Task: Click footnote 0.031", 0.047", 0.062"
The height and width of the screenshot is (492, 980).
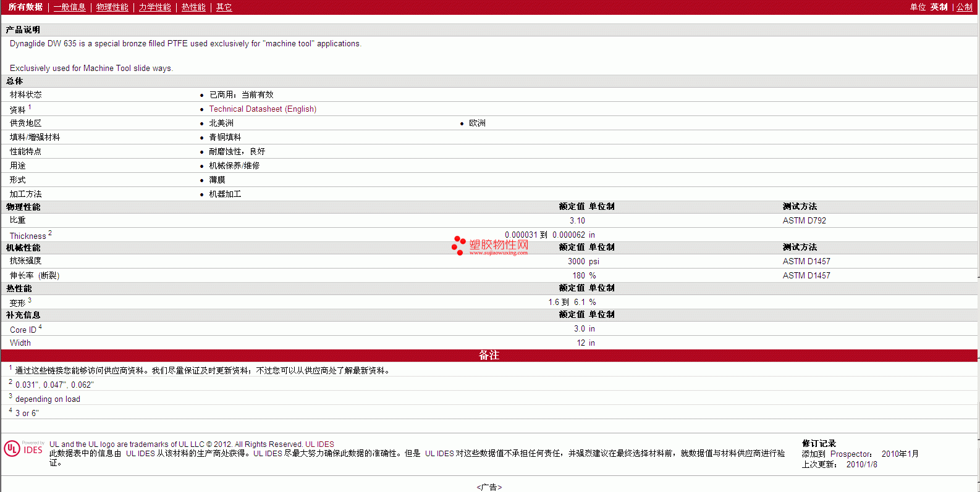Action: coord(54,385)
